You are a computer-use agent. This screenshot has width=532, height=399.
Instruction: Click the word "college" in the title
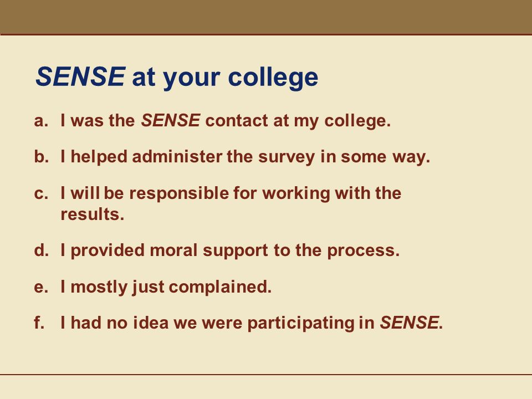(x=273, y=78)
